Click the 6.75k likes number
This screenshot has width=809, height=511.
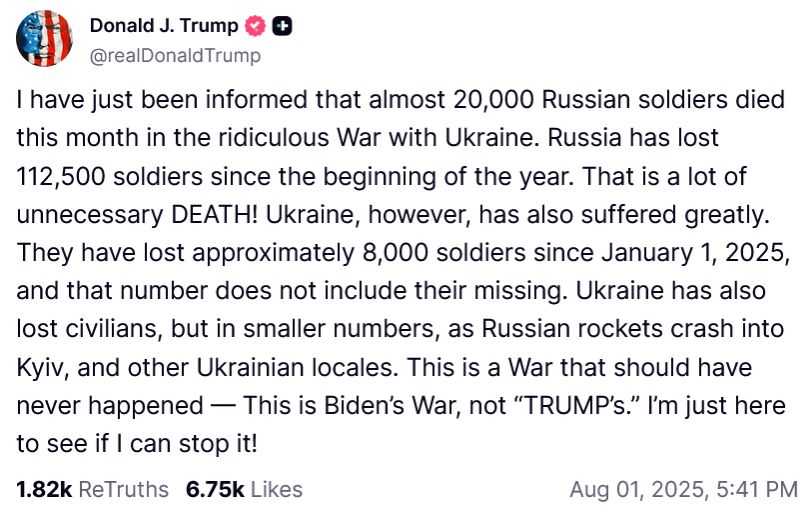tap(214, 490)
